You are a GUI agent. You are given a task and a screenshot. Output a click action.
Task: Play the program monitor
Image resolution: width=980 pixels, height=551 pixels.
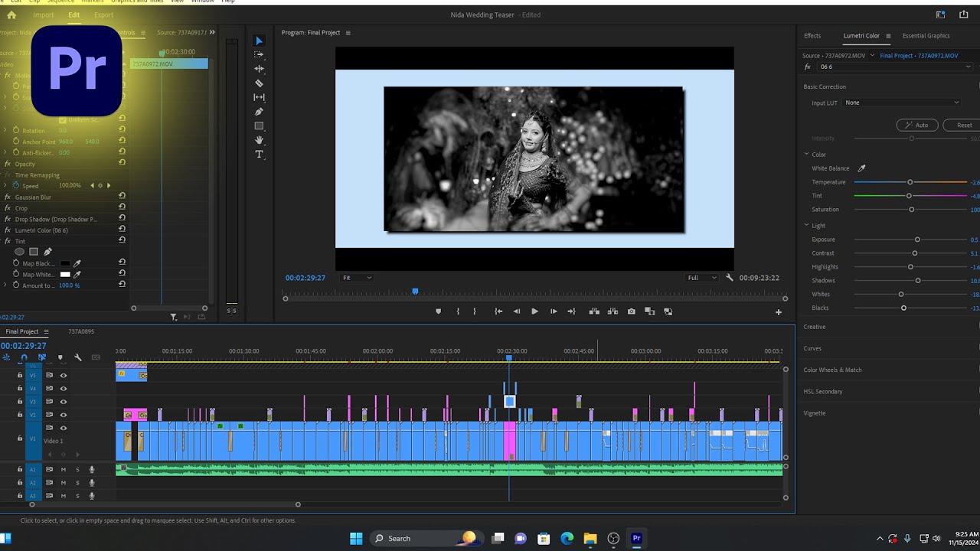coord(534,311)
